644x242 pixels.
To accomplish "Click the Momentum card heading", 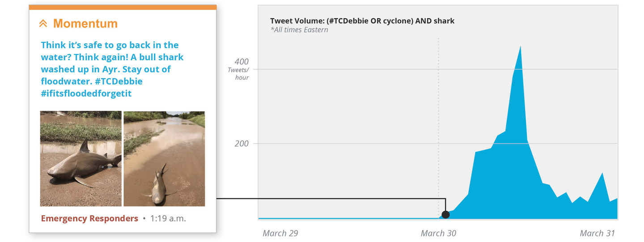I will [85, 24].
